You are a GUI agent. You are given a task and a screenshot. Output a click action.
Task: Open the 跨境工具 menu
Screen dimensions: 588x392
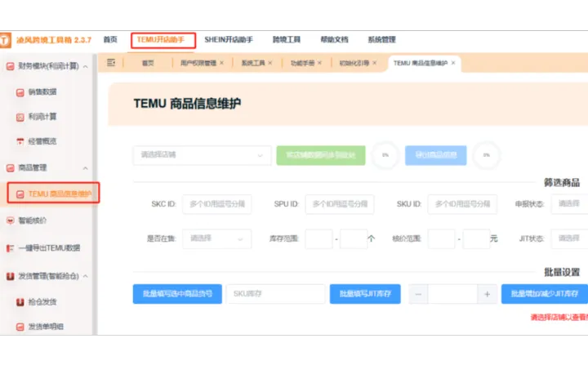pyautogui.click(x=287, y=39)
